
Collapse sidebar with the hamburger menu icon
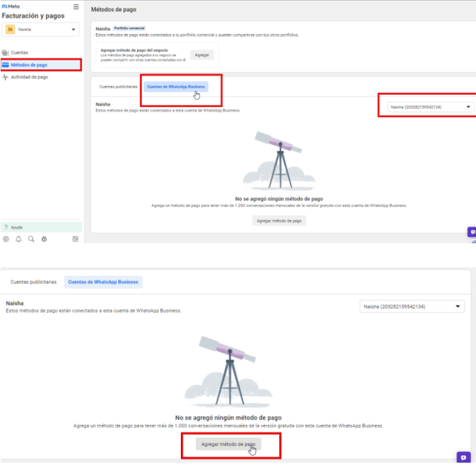click(76, 7)
